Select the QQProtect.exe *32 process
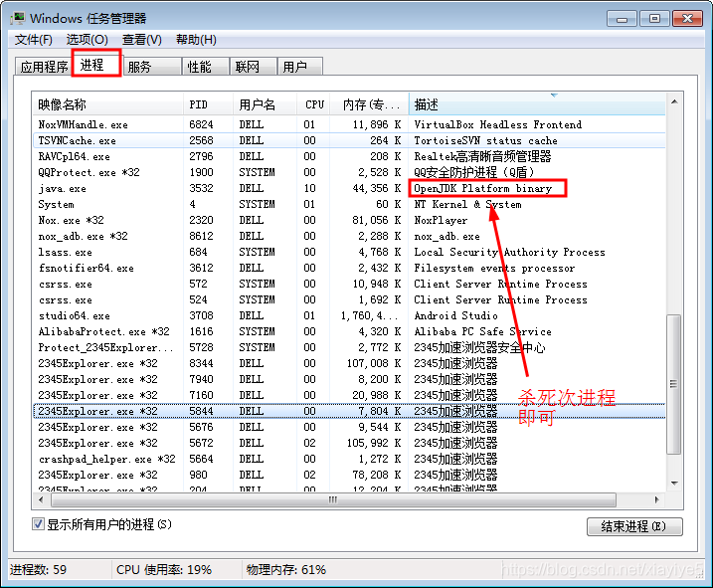 (349, 172)
